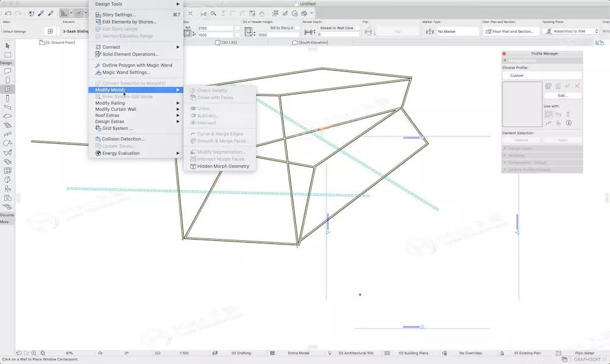Activate the Inject Parameters syringe icon
Viewport: 610px width, 364px height.
51,13
